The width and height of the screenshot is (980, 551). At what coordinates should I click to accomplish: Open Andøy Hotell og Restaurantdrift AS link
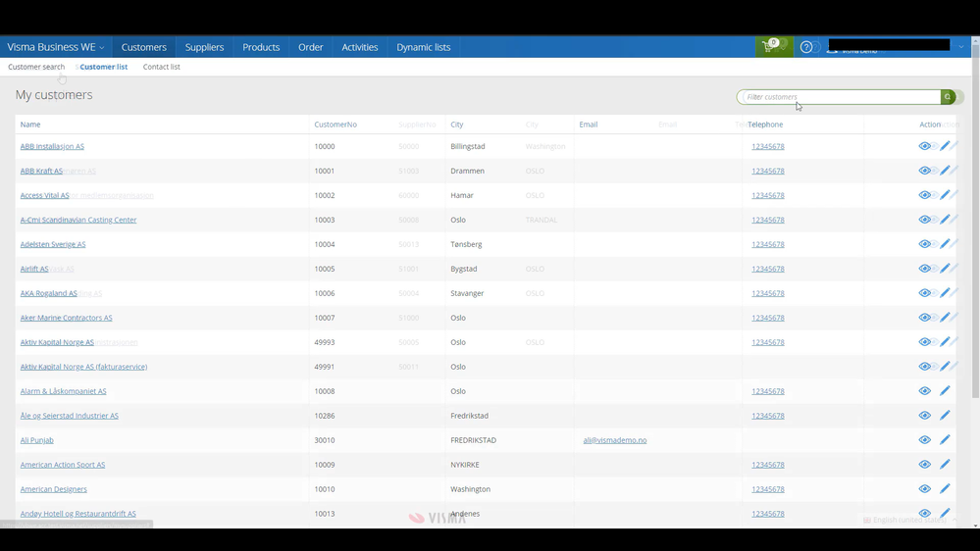click(78, 514)
